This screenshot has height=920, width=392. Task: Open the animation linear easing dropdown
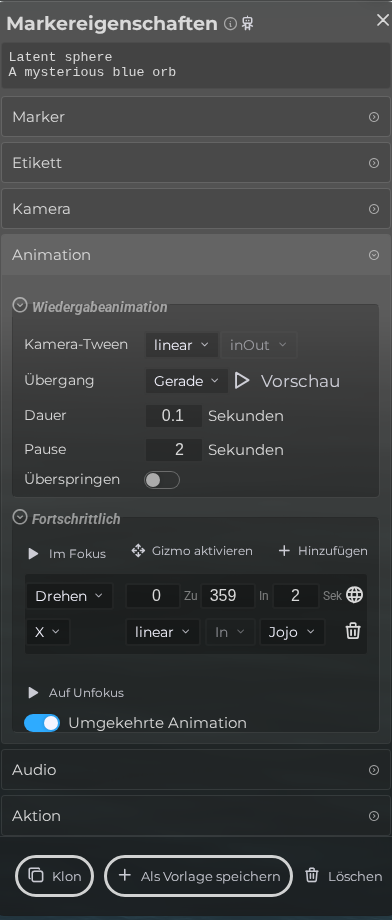[x=163, y=632]
